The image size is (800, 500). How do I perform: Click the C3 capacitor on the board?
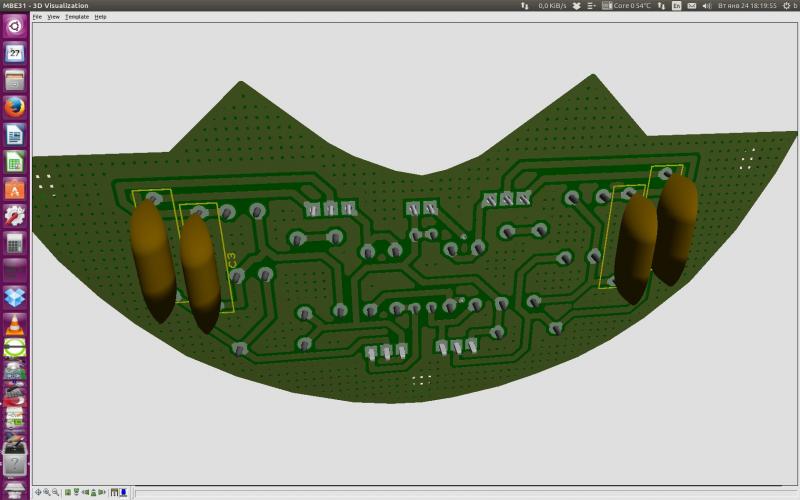pyautogui.click(x=201, y=273)
